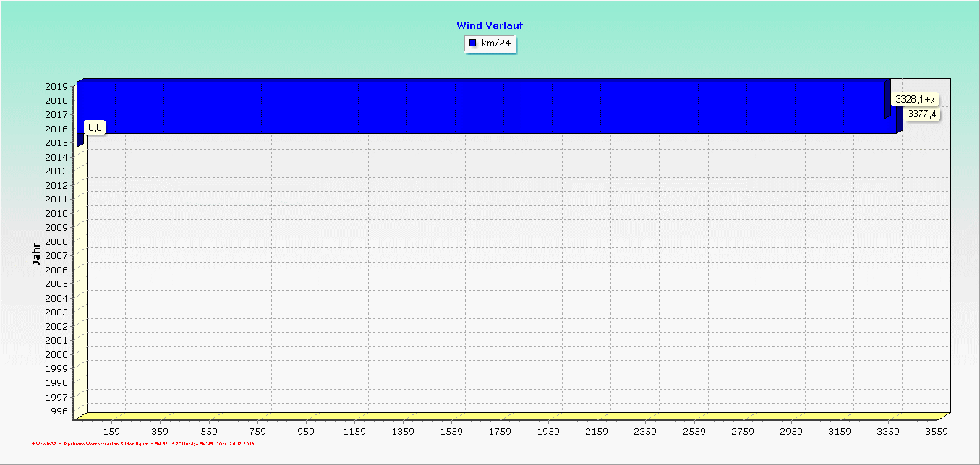This screenshot has height=465, width=980.
Task: Click the 3359 tick on the horizontal axis
Action: pos(887,431)
